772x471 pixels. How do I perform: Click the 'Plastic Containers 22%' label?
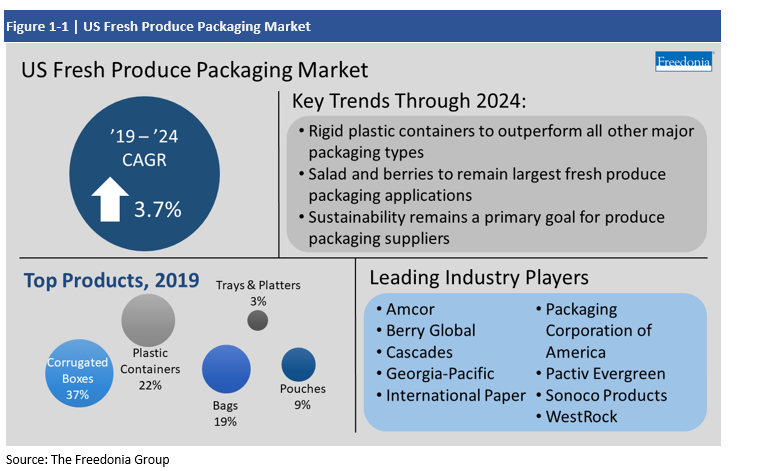150,369
